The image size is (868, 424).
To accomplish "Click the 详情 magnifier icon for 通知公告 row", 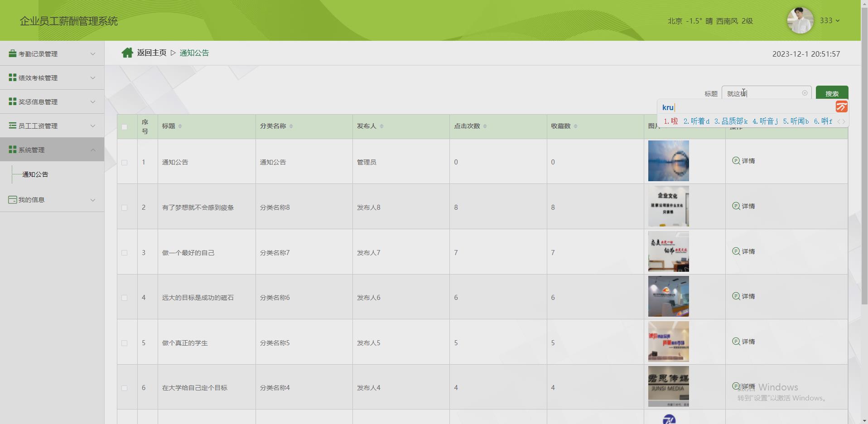I will [x=736, y=160].
